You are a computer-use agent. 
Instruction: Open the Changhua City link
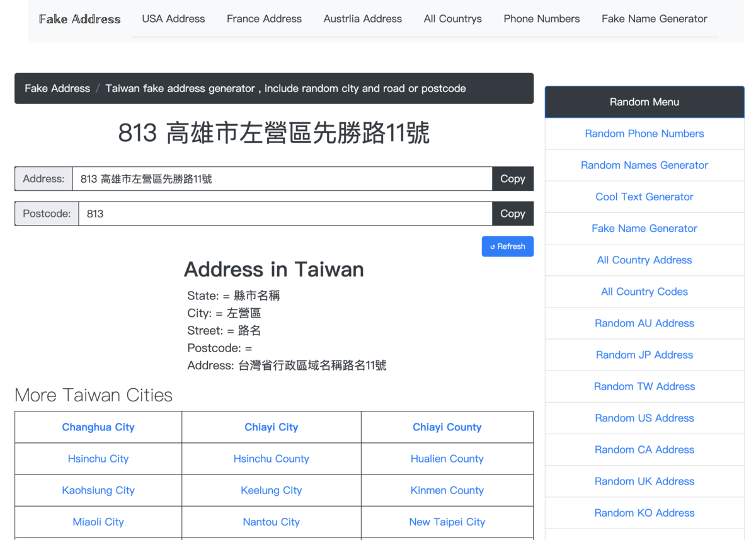[98, 427]
